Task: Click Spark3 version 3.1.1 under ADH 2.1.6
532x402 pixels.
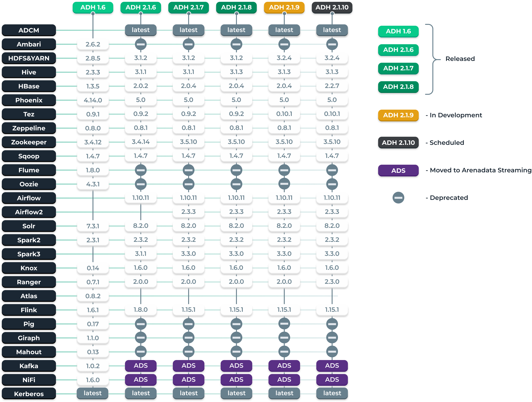Action: 141,254
